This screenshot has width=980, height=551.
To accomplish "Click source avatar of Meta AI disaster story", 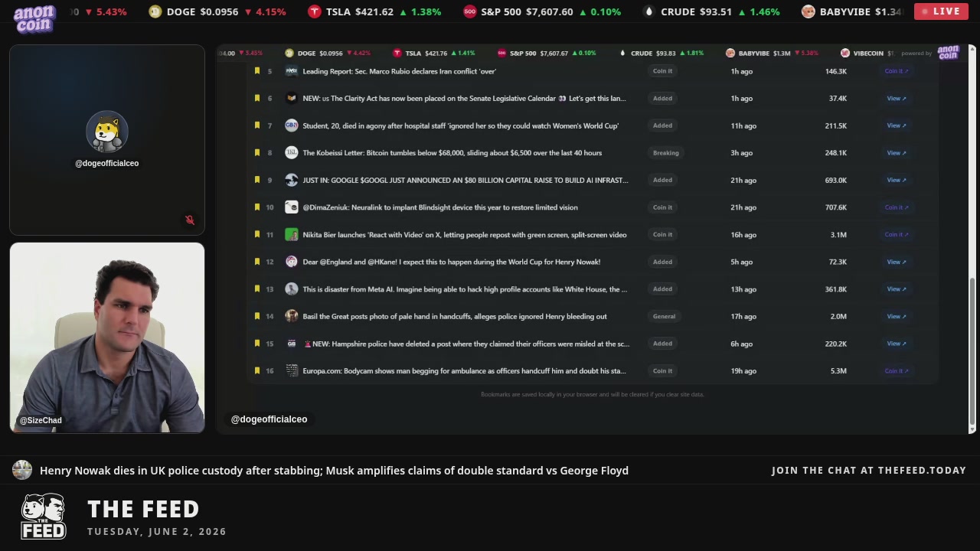I will coord(292,289).
